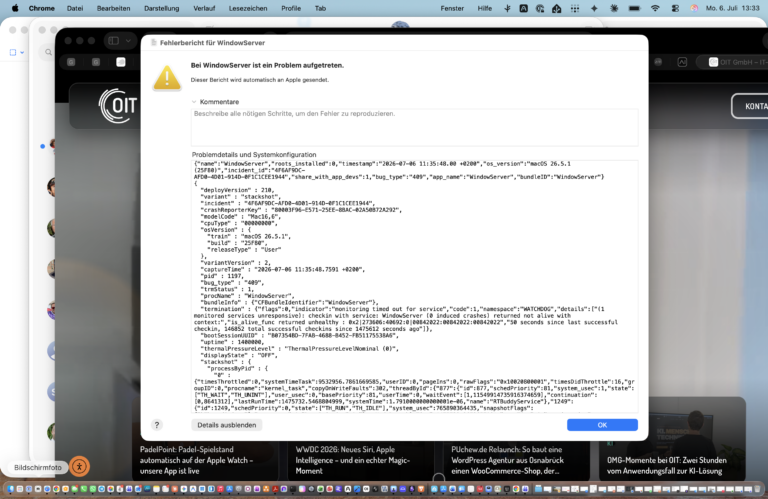Open the Datei menu
This screenshot has width=768, height=499.
coord(75,8)
